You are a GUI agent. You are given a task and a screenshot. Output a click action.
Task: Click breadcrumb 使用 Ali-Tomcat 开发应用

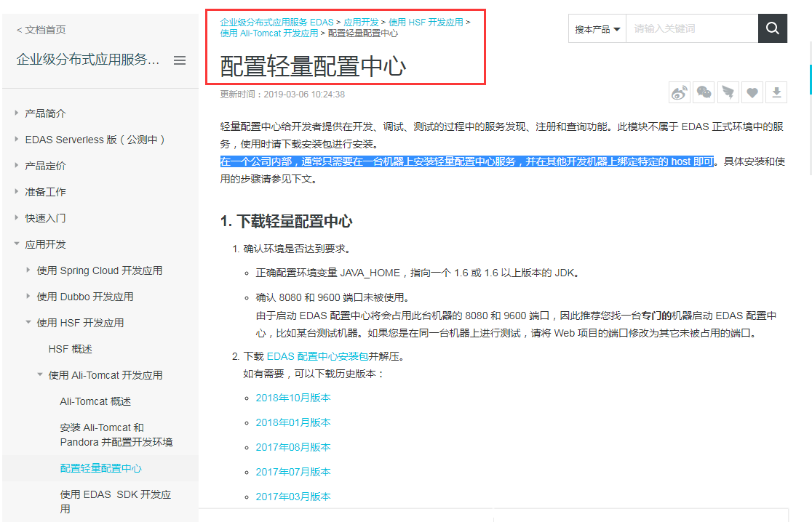click(x=268, y=33)
